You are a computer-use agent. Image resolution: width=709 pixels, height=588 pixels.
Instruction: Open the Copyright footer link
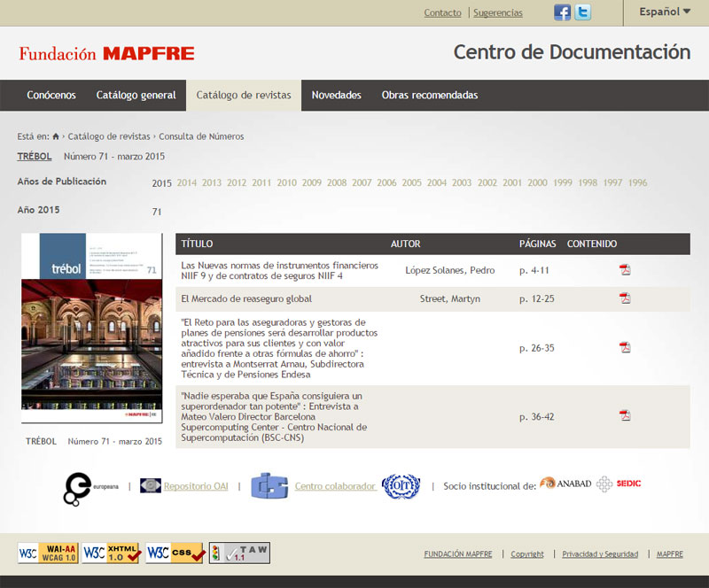point(527,554)
